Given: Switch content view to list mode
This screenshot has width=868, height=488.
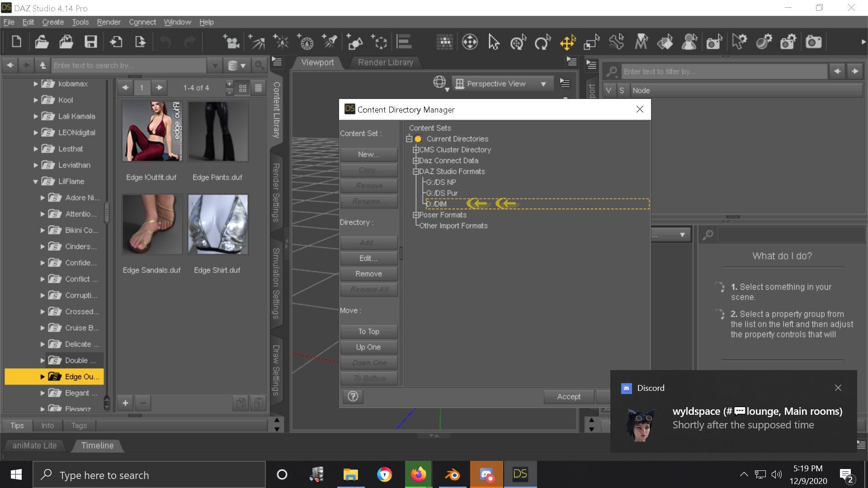Looking at the screenshot, I should point(258,88).
